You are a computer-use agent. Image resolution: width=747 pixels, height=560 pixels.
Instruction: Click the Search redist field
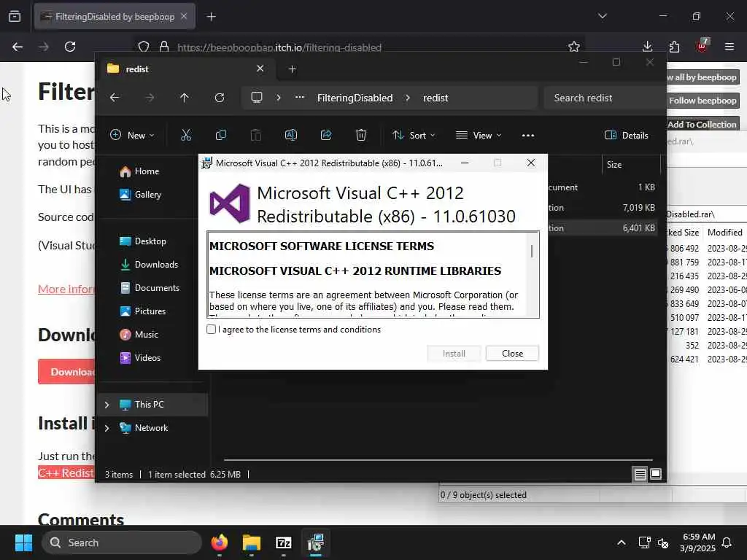(604, 98)
